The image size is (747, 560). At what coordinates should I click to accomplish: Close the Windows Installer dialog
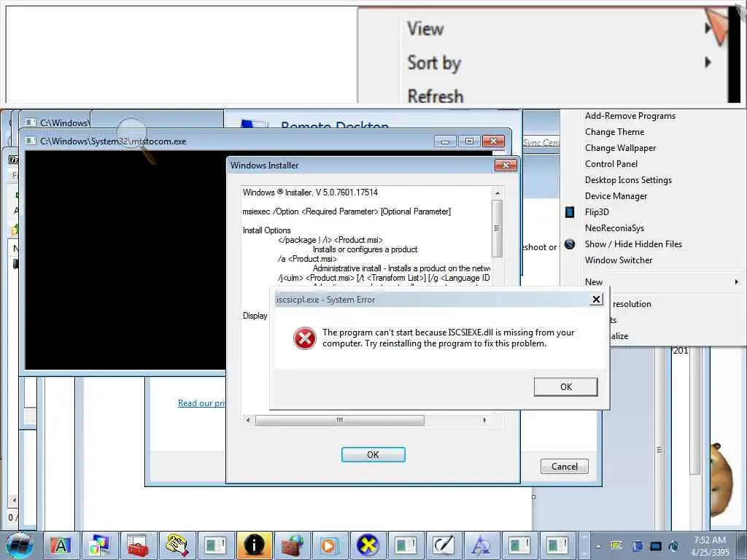(506, 166)
